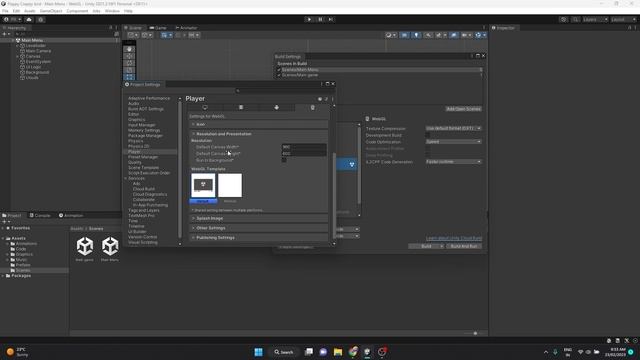The width and height of the screenshot is (640, 360).
Task: Click the Project panel icon size slider
Action: click(x=475, y=333)
